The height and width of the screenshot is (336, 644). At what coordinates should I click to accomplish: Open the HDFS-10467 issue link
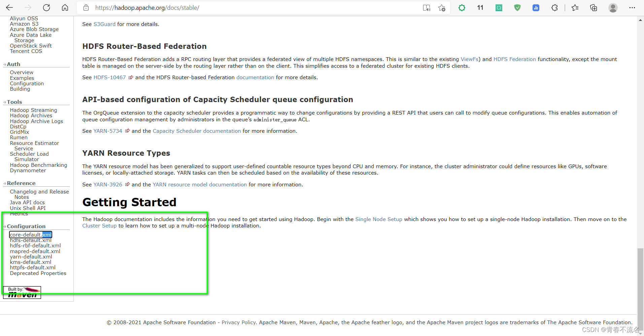coord(110,78)
